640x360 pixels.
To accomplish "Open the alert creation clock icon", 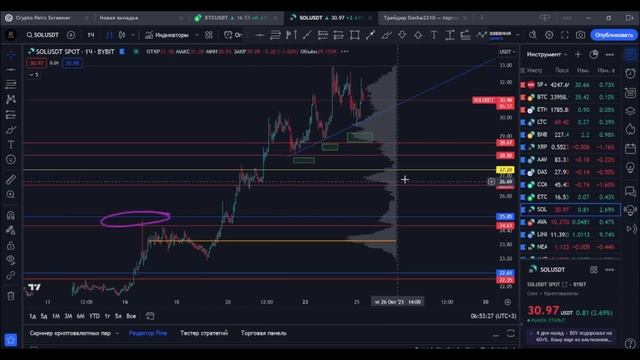I will click(x=228, y=35).
